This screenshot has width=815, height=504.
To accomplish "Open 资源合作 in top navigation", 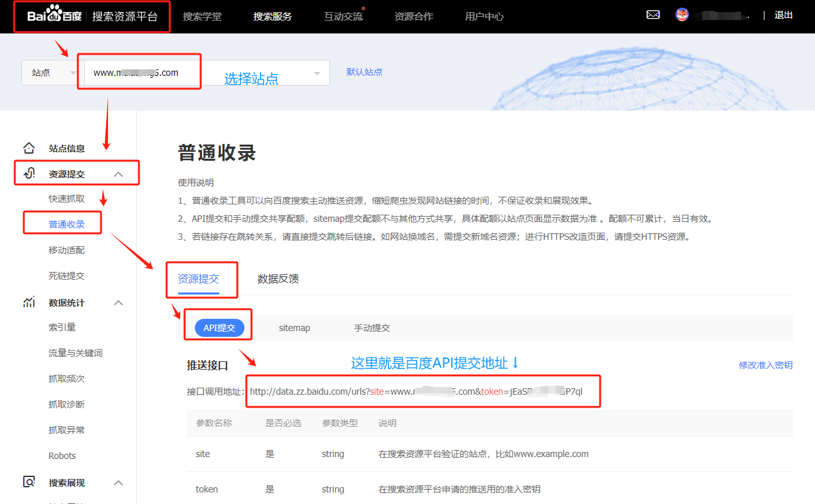I will [414, 17].
